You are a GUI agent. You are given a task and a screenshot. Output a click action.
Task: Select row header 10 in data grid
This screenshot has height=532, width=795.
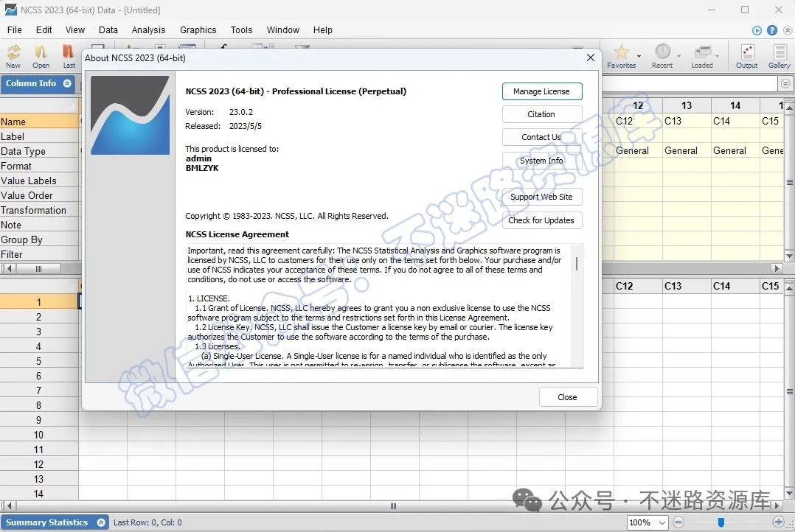tap(39, 435)
